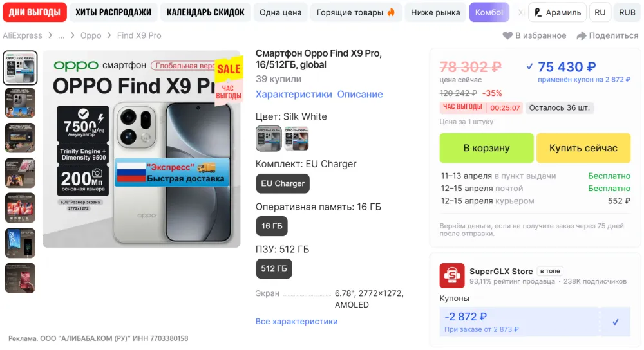Open the Все характеристики link
Screen dimensions: 644x350
pyautogui.click(x=296, y=322)
